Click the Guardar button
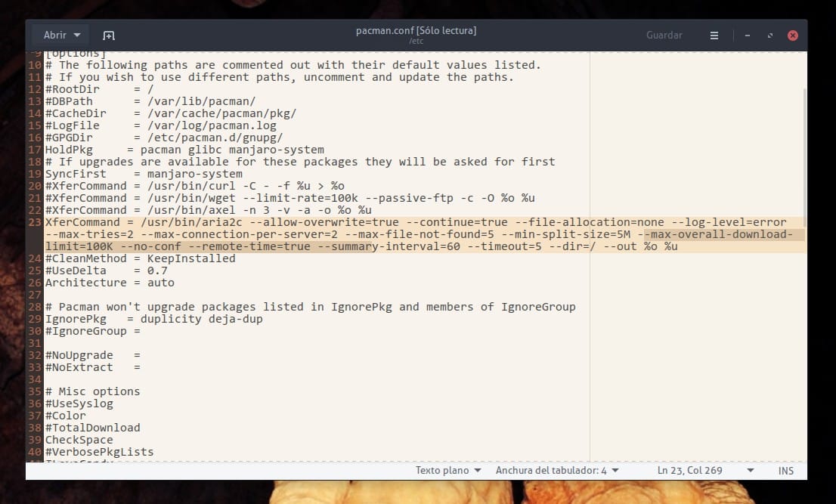Viewport: 836px width, 504px height. point(664,35)
